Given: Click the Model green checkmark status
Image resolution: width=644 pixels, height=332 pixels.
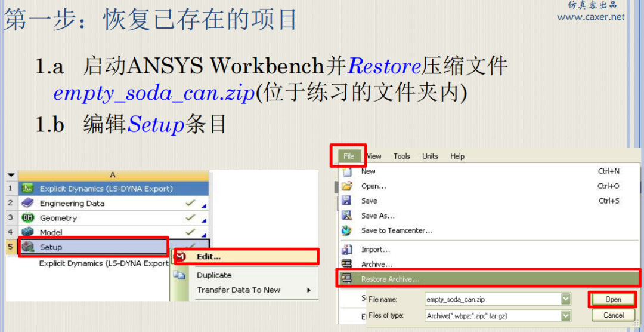Looking at the screenshot, I should (190, 231).
